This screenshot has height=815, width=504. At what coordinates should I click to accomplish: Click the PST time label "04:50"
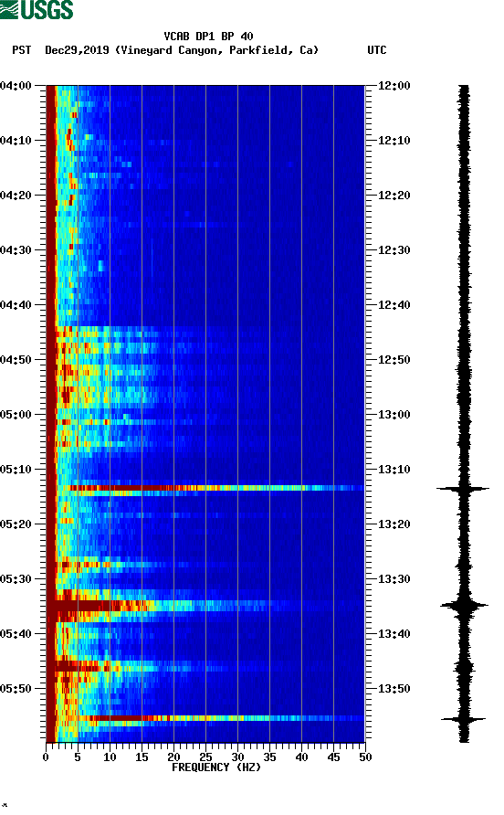pyautogui.click(x=16, y=360)
